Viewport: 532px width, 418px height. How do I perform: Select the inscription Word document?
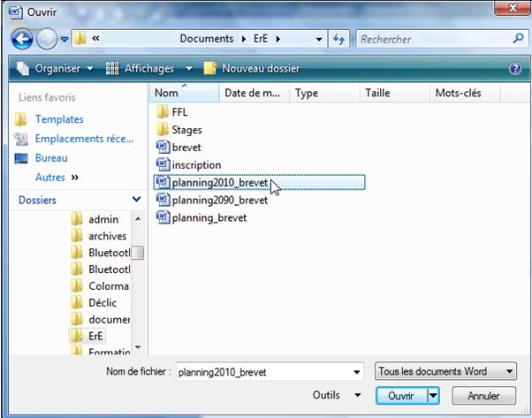(196, 165)
